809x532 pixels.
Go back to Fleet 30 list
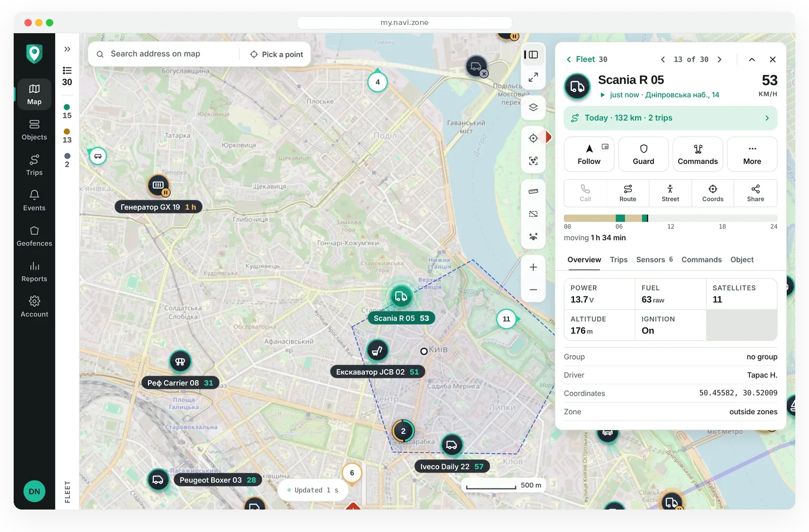point(587,59)
